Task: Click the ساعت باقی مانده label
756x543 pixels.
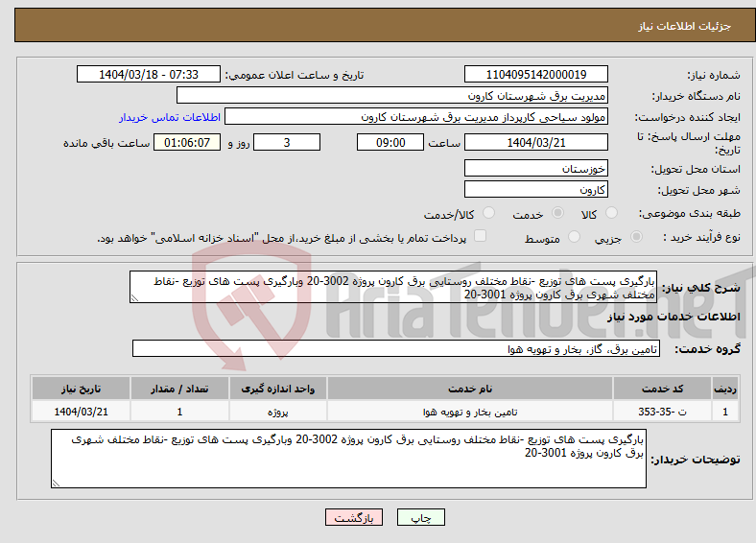Action: pos(106,143)
